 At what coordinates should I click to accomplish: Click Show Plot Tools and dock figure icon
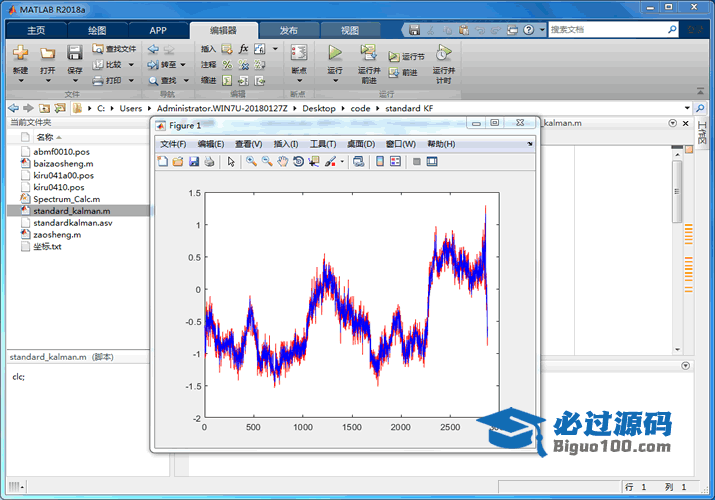[432, 161]
